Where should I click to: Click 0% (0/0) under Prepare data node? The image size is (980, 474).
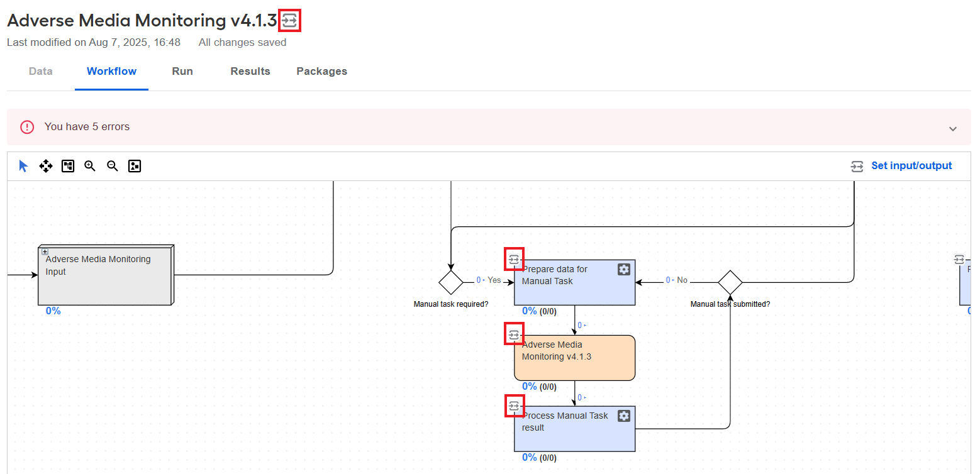539,311
